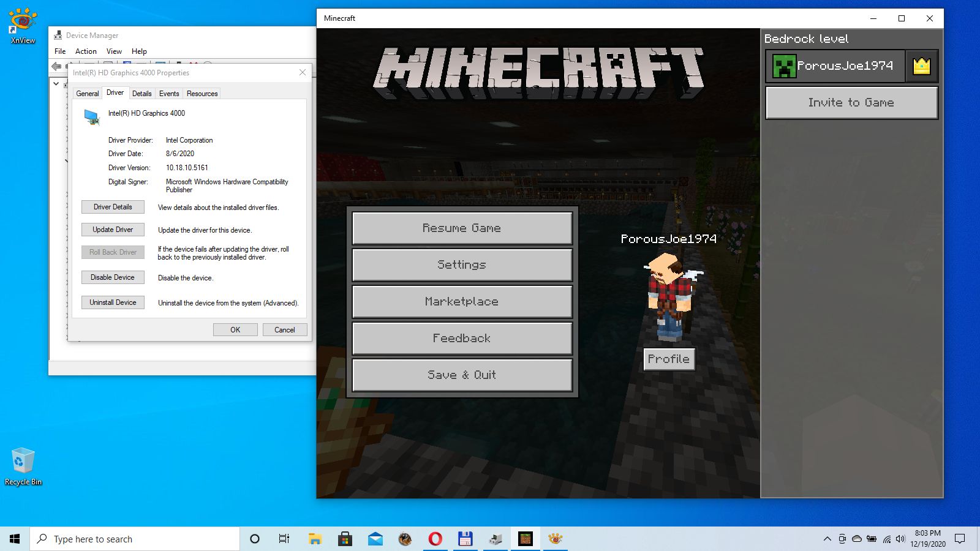Click the Windows search box
Image resolution: width=980 pixels, height=551 pixels.
click(135, 539)
